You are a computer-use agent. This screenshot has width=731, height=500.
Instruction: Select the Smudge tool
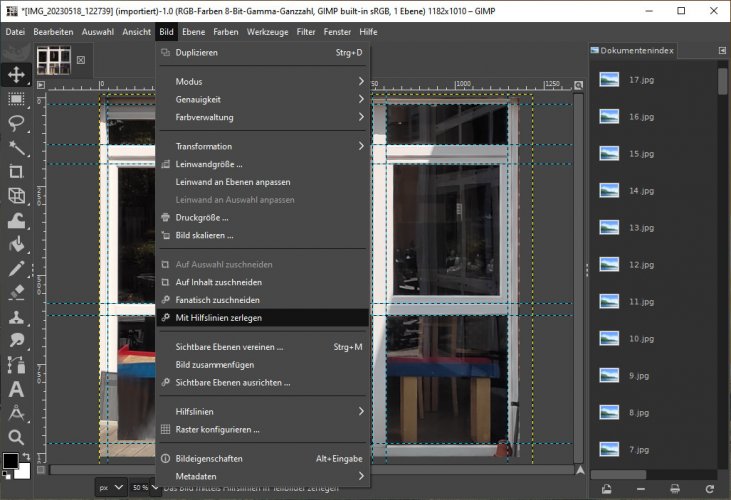(x=16, y=341)
